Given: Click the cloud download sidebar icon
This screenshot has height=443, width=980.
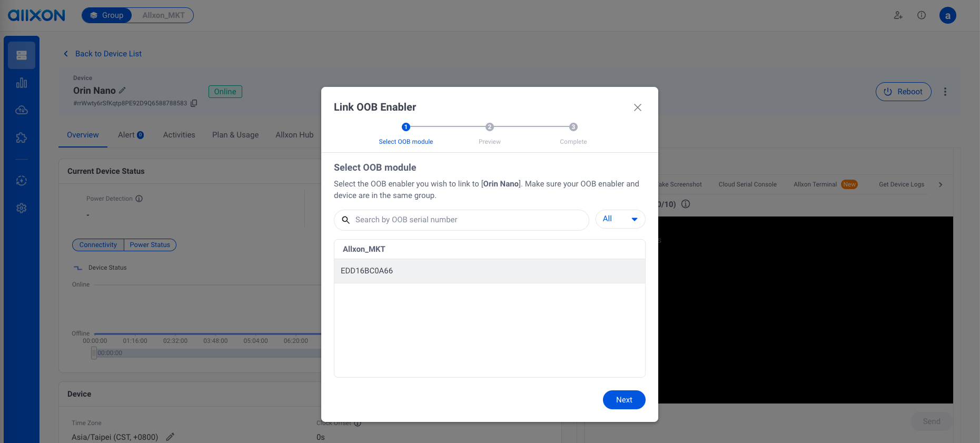Looking at the screenshot, I should 22,110.
